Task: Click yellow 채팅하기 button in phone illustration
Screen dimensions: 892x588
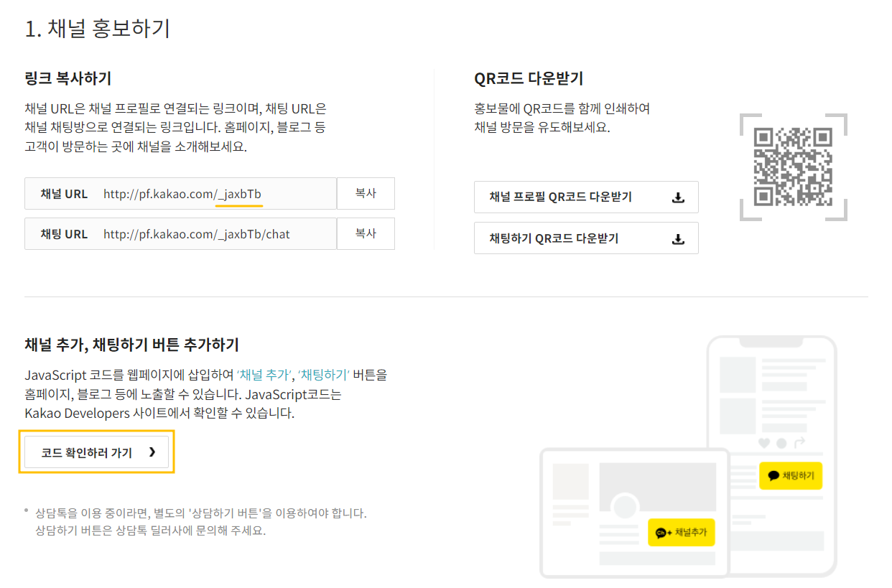Action: (x=790, y=475)
